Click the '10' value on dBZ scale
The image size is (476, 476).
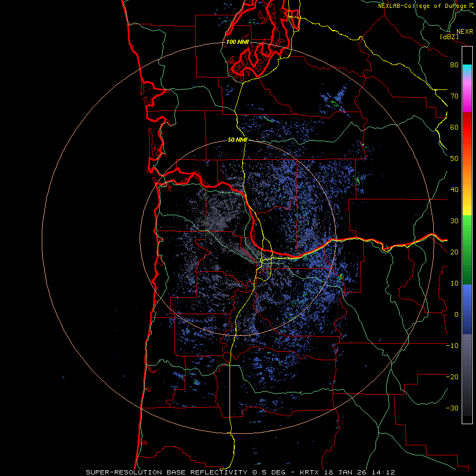(x=454, y=283)
